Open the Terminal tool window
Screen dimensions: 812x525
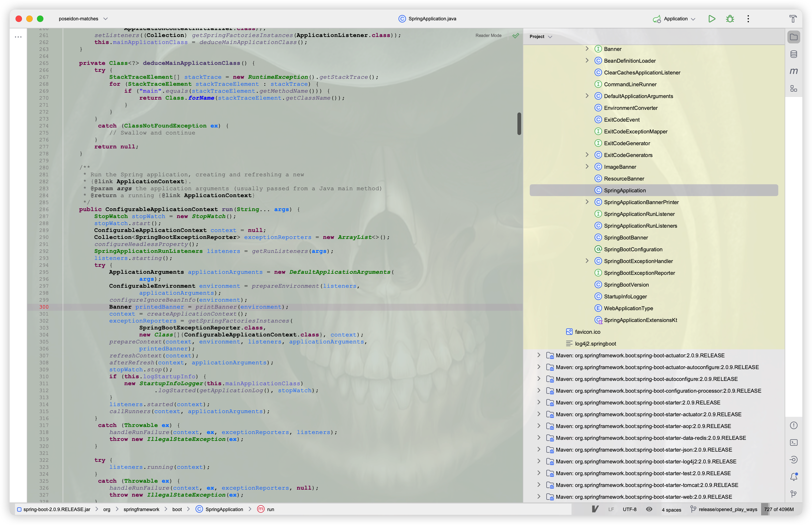(794, 442)
